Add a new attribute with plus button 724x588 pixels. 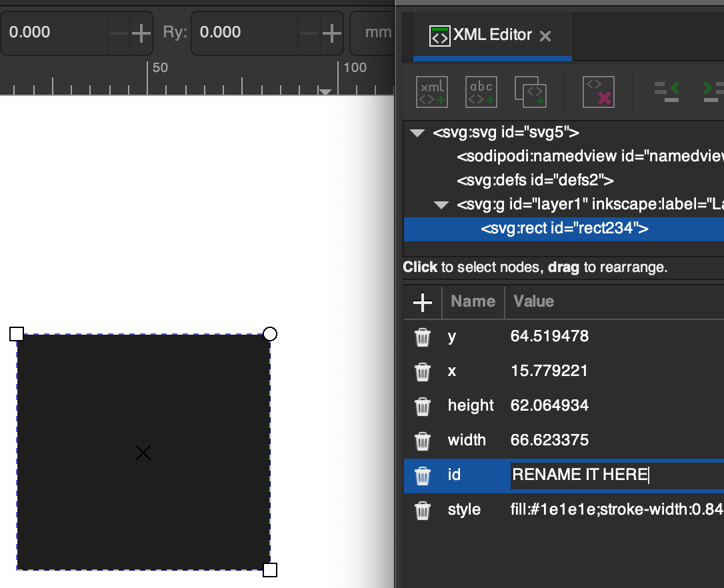click(x=423, y=303)
